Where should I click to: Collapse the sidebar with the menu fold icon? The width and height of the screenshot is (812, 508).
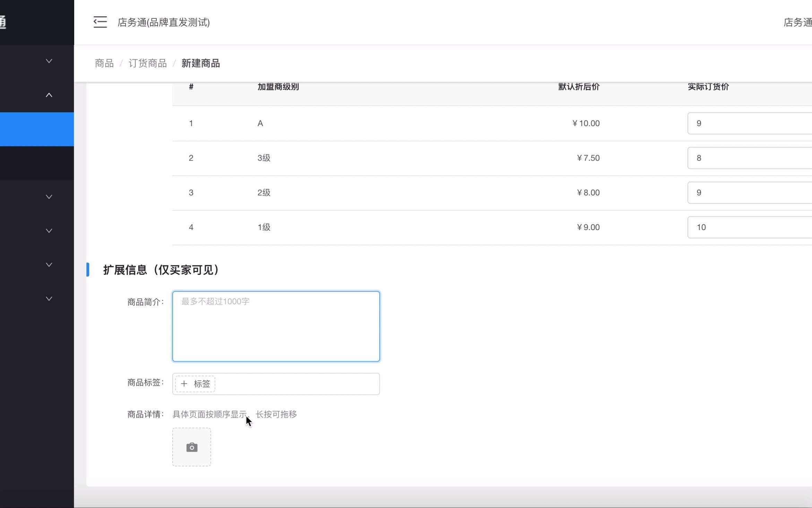100,22
